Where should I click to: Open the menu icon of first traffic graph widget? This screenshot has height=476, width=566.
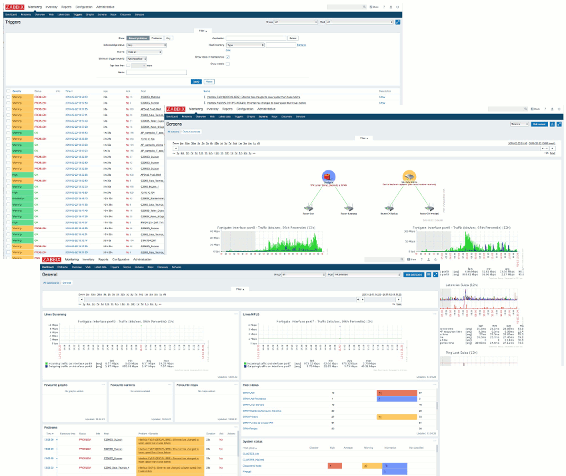[x=236, y=314]
